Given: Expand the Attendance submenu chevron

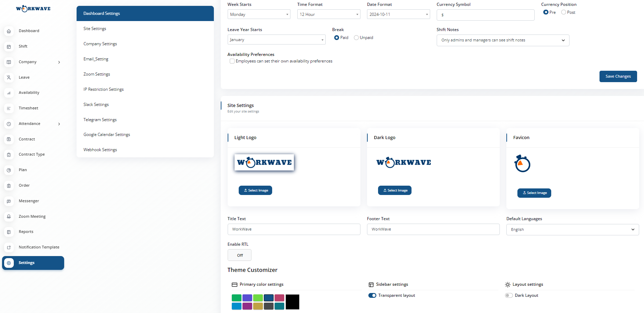Looking at the screenshot, I should click(59, 124).
